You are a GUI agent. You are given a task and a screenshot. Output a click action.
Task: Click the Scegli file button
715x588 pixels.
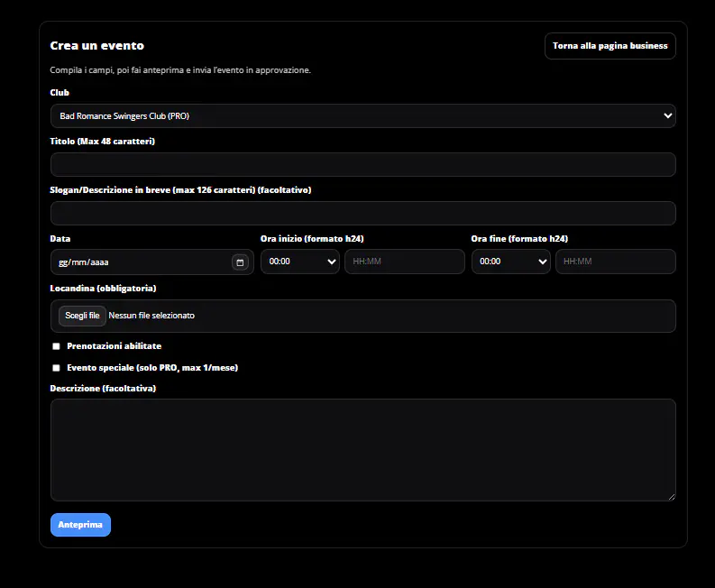coord(82,316)
